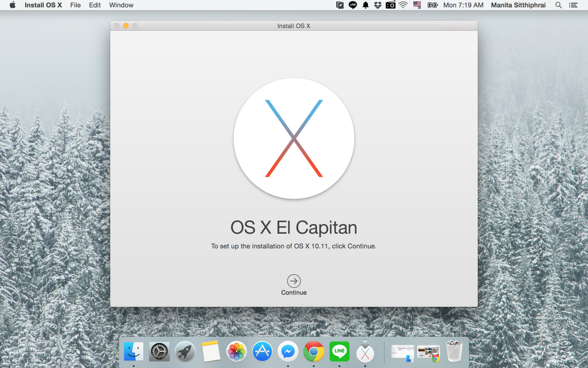Screen dimensions: 588x368
Task: Open Launchpad rocket icon in Dock
Action: point(185,352)
